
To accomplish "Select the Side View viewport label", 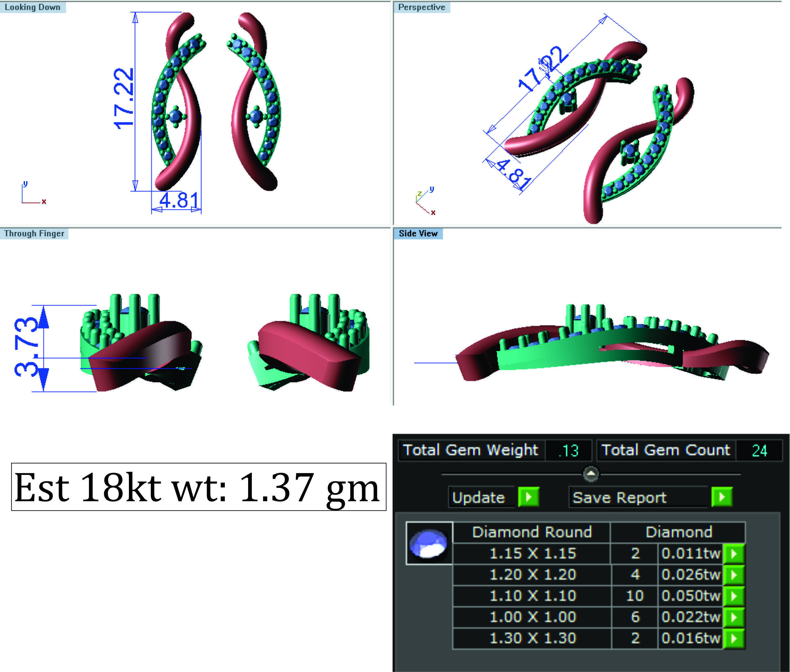I will 418,233.
